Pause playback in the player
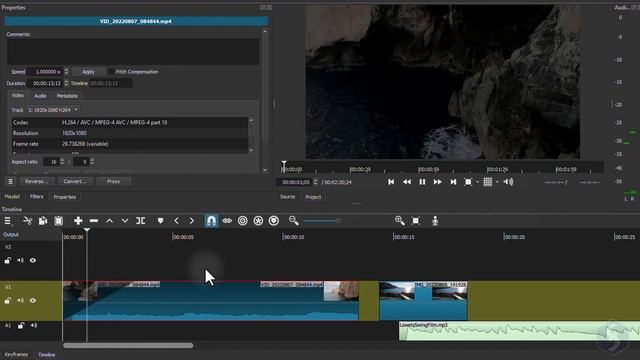 (x=422, y=182)
